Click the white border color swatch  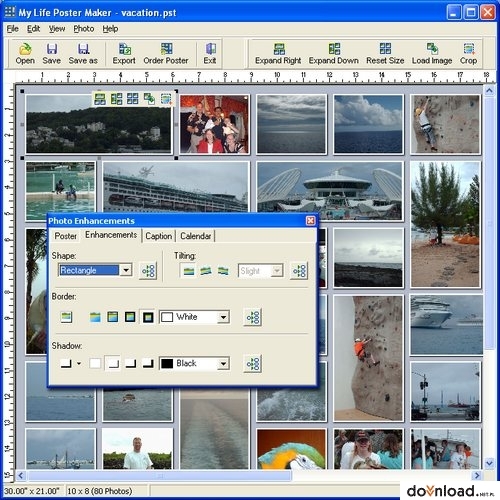[x=167, y=317]
